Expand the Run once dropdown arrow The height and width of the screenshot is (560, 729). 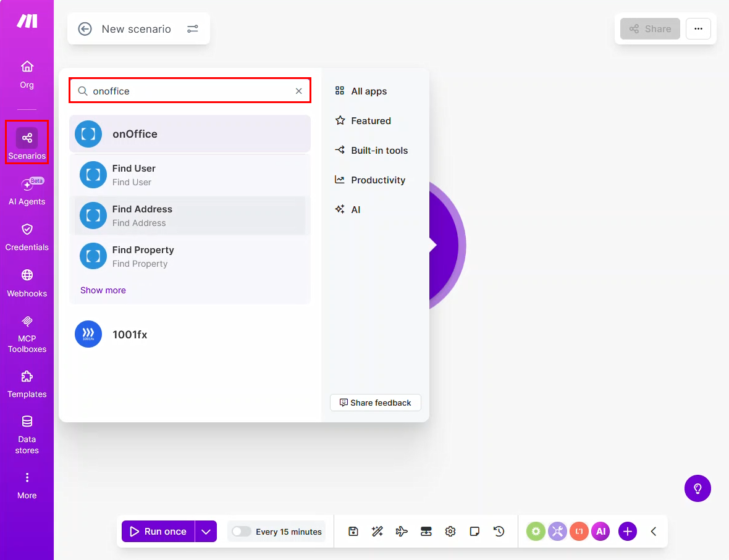206,531
